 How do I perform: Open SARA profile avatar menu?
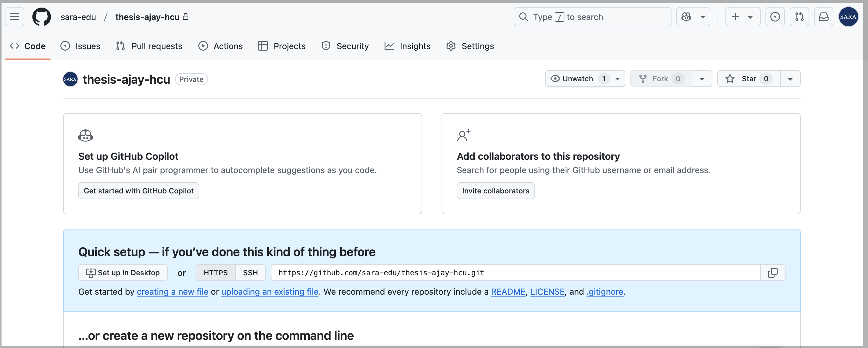click(x=848, y=16)
